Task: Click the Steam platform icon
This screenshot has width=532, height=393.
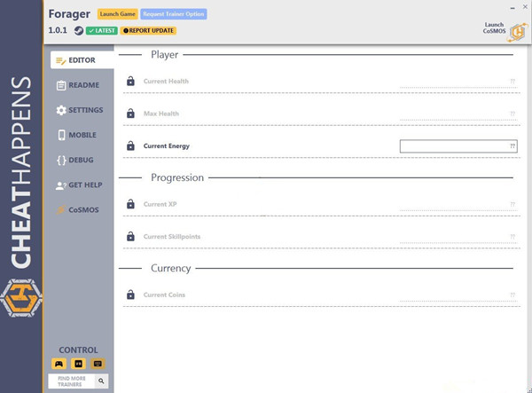Action: coord(79,30)
